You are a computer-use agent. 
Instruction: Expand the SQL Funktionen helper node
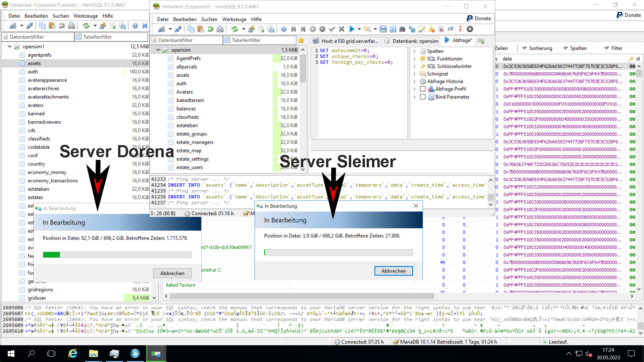click(414, 59)
